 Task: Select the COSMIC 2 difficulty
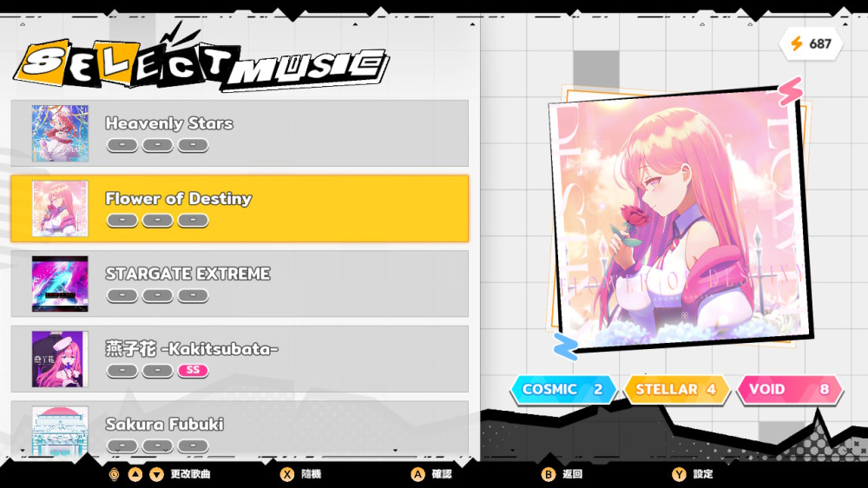point(563,389)
